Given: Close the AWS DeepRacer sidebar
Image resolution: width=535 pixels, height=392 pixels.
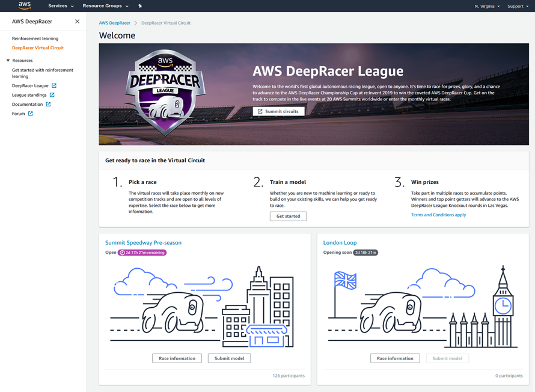Looking at the screenshot, I should pos(77,21).
